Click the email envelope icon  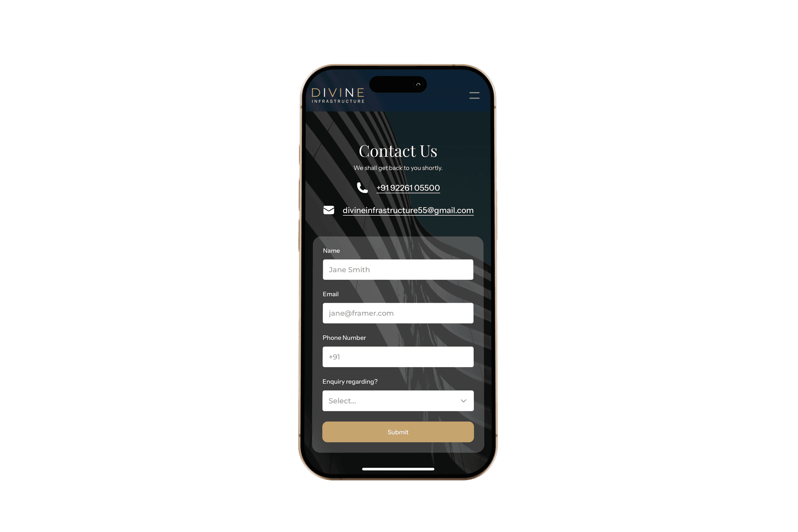coord(329,210)
